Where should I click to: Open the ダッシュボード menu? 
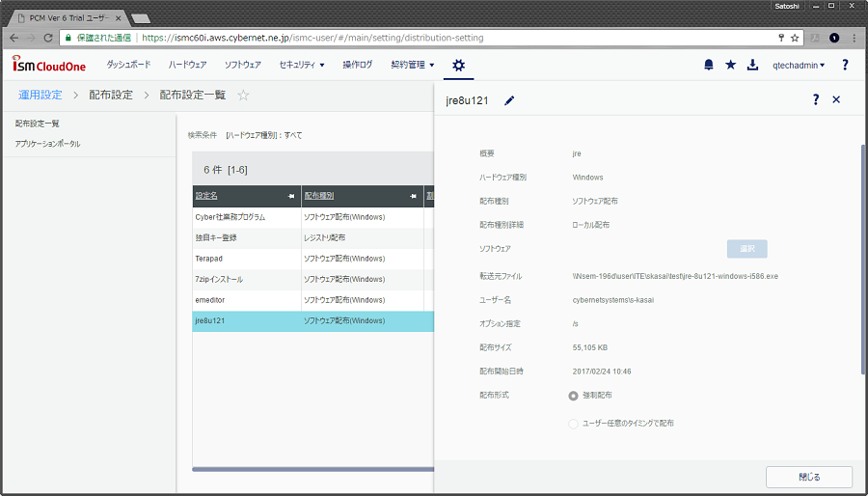point(128,65)
